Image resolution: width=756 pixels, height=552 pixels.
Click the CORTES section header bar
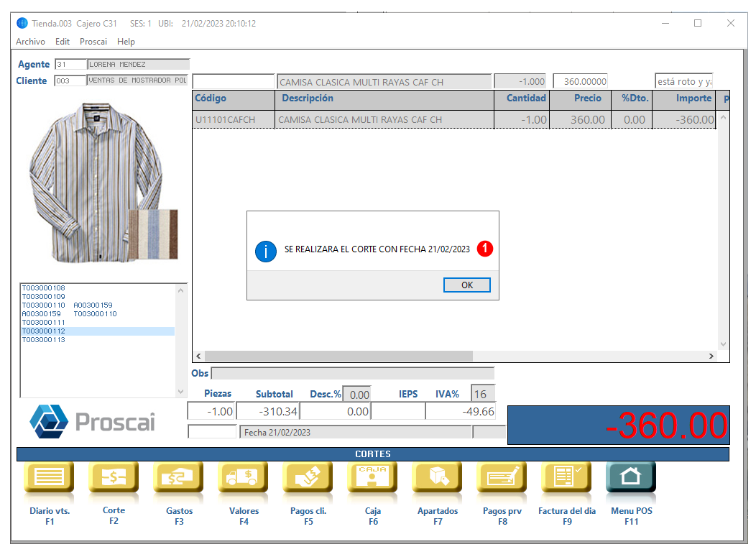[373, 454]
